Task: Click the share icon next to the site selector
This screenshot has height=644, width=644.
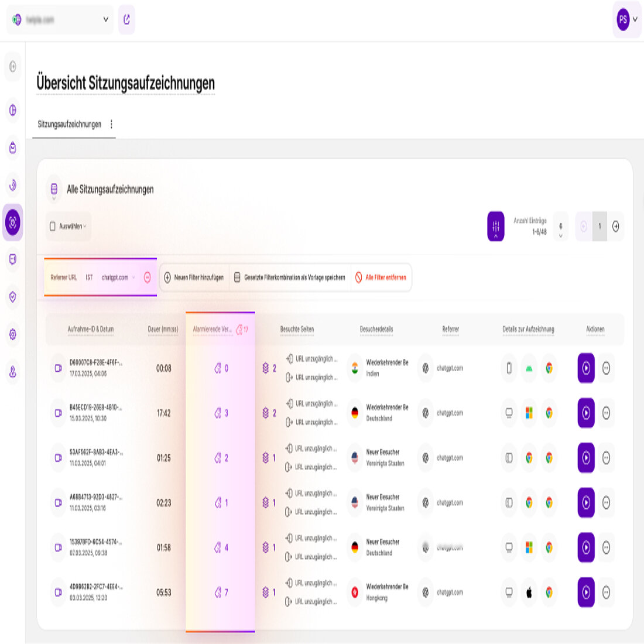Action: coord(126,18)
